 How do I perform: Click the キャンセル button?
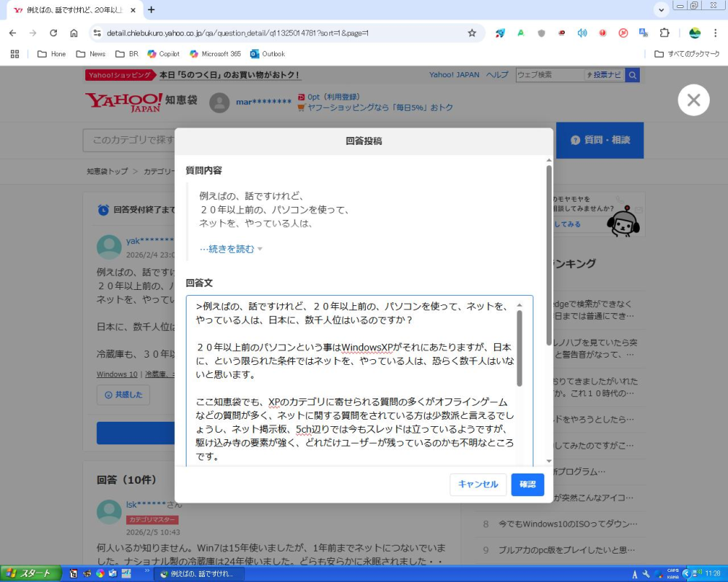click(x=478, y=484)
